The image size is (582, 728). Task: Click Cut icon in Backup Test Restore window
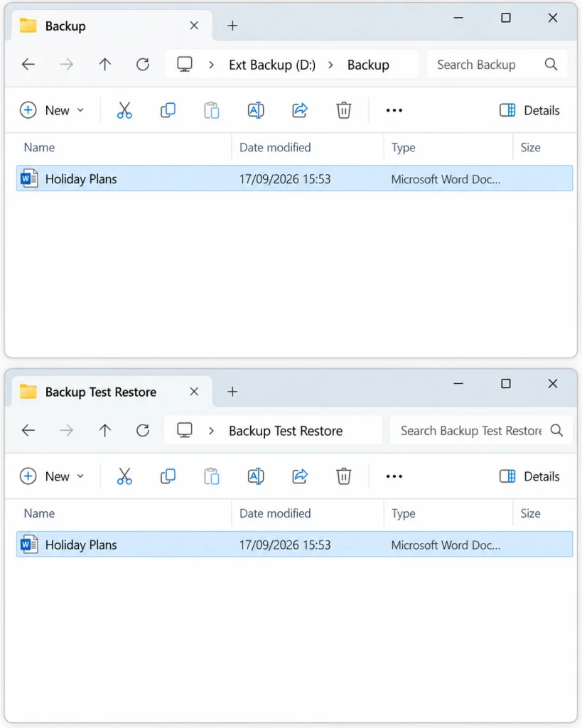click(124, 476)
